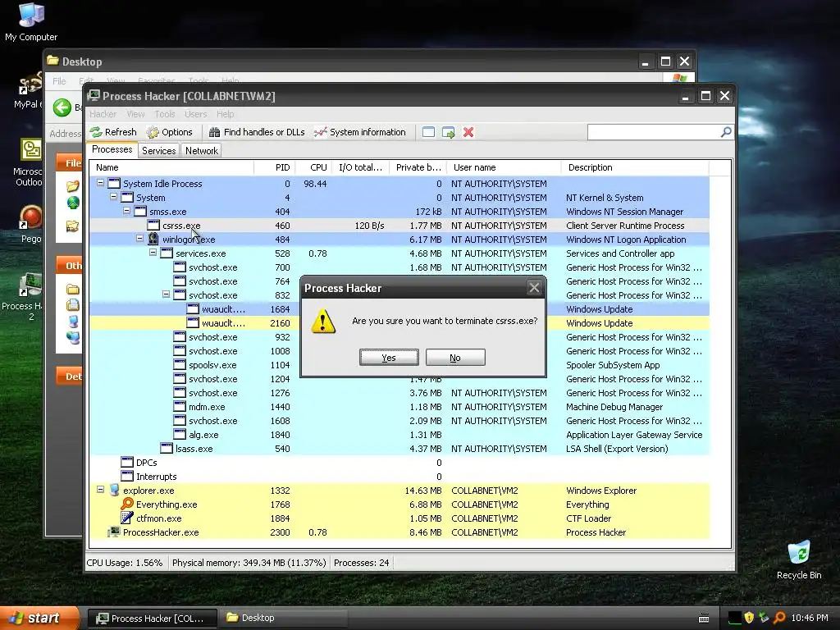Sort by the PID column header
The width and height of the screenshot is (840, 630).
click(274, 167)
